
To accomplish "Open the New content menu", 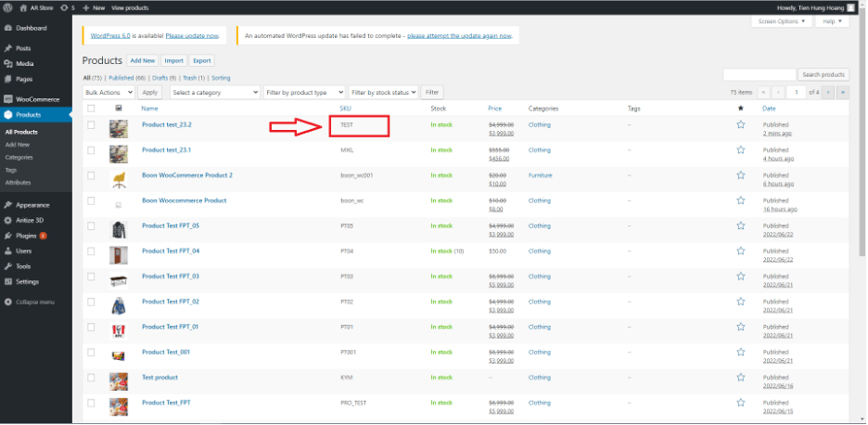I will (94, 7).
